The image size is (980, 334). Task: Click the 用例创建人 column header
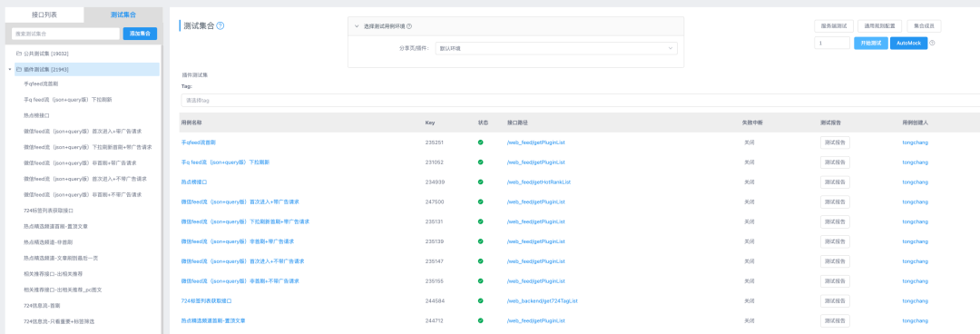point(915,123)
